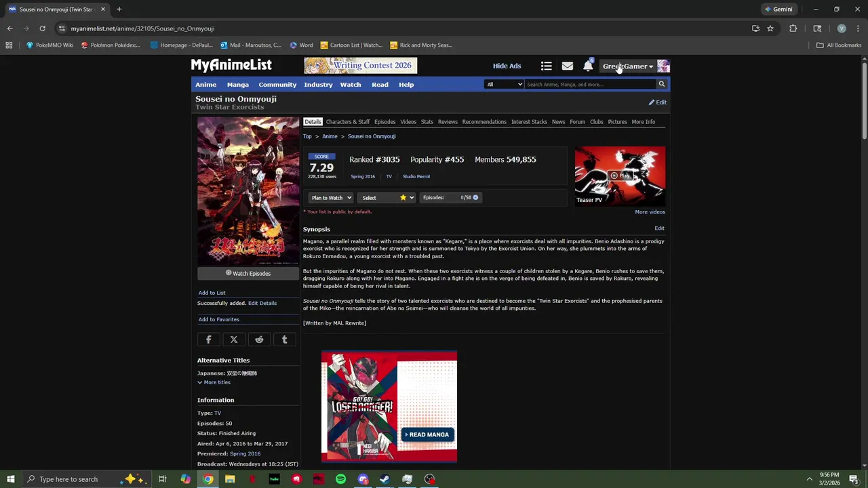The height and width of the screenshot is (488, 868).
Task: Share on Facebook icon
Action: [209, 340]
